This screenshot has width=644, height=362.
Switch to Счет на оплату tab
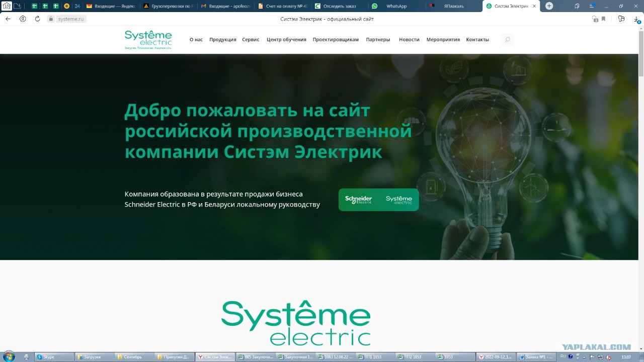point(282,6)
